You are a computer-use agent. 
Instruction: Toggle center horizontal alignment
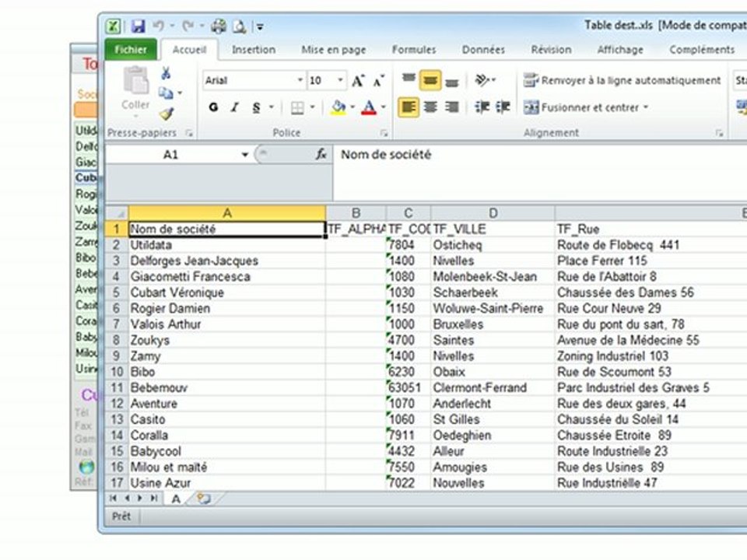(430, 107)
